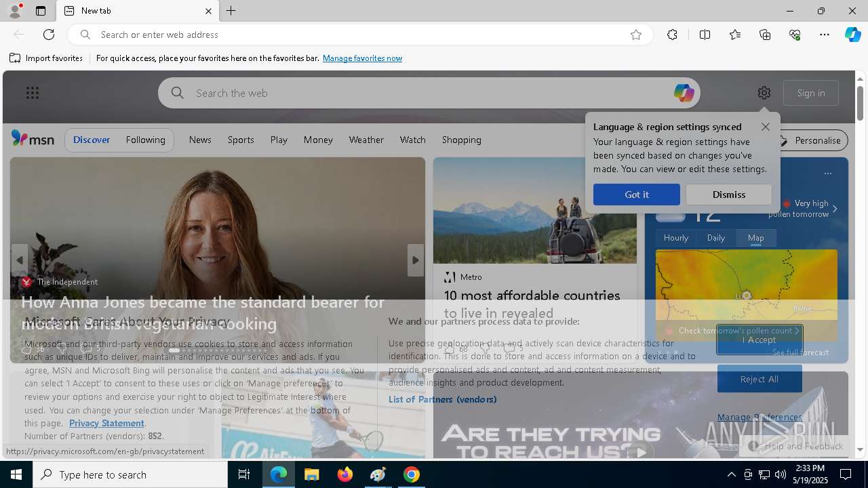
Task: Open the News section
Action: point(200,140)
